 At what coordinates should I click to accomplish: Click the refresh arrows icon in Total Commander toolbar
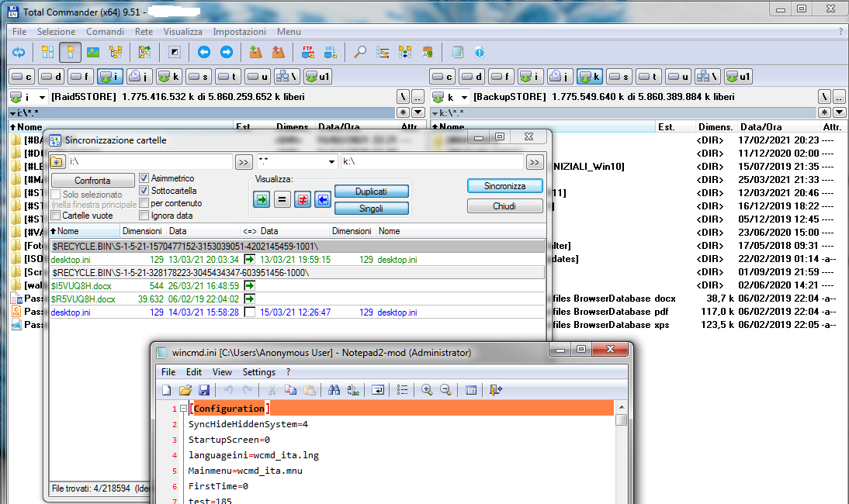(19, 53)
